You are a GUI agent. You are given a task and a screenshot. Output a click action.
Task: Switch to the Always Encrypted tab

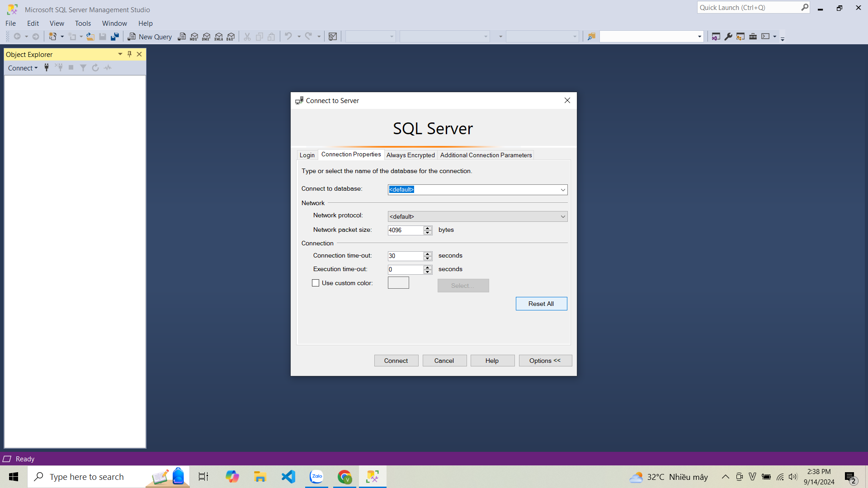410,155
